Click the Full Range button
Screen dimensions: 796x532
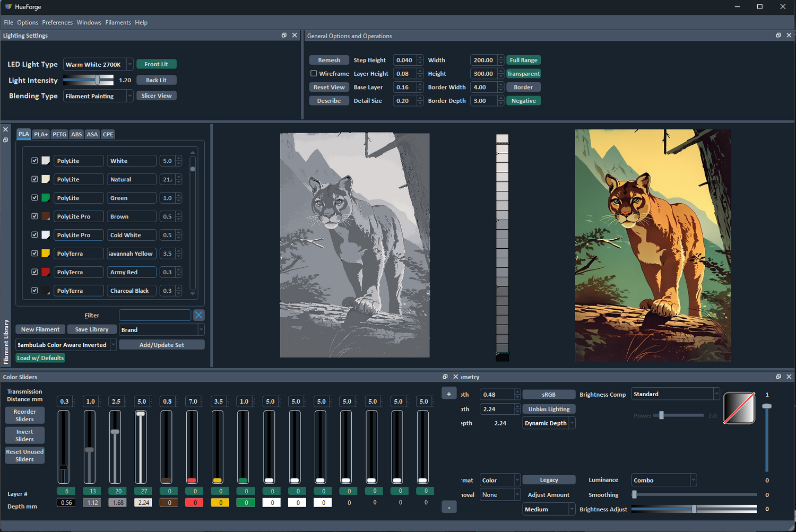pos(523,60)
